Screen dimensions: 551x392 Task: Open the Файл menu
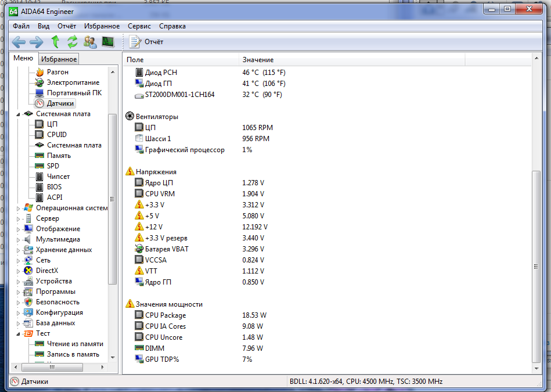21,26
